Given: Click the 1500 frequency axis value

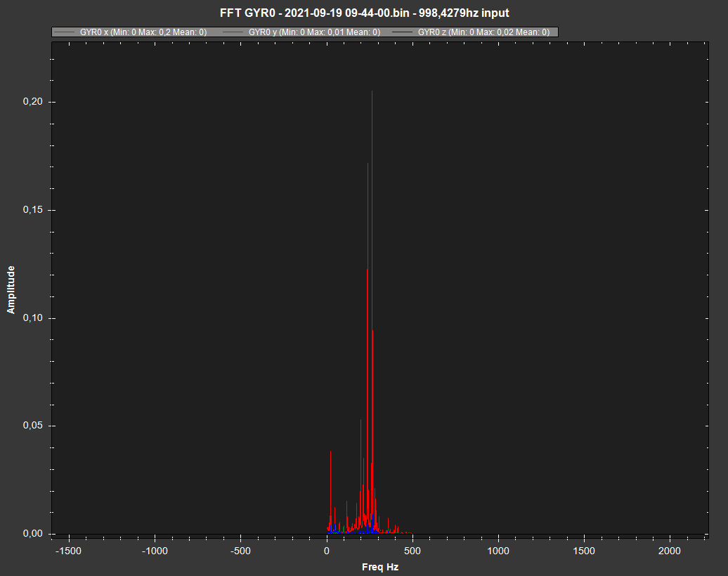Looking at the screenshot, I should click(584, 551).
